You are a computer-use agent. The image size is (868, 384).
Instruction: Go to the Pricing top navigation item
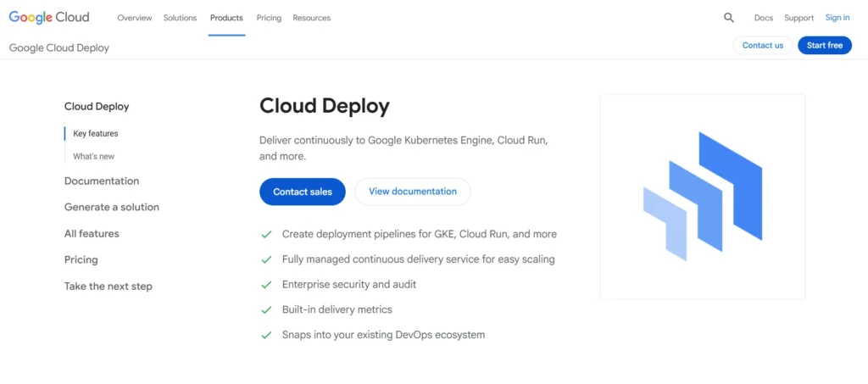tap(269, 18)
